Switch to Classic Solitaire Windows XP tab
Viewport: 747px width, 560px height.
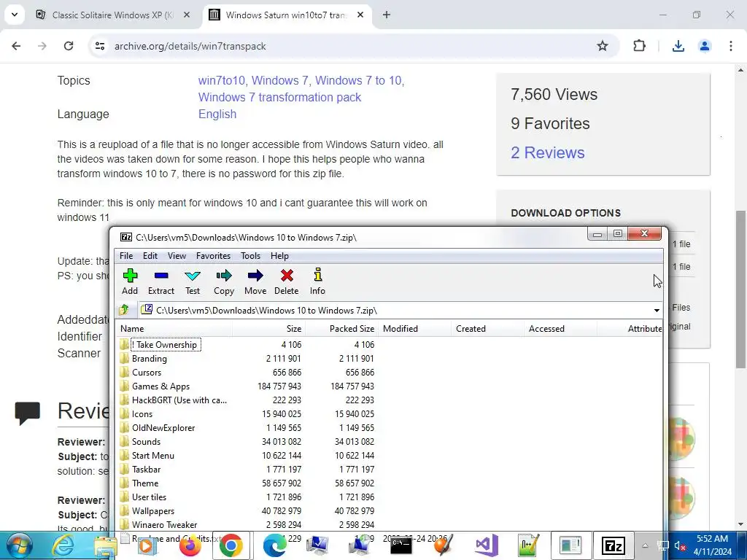tap(113, 15)
